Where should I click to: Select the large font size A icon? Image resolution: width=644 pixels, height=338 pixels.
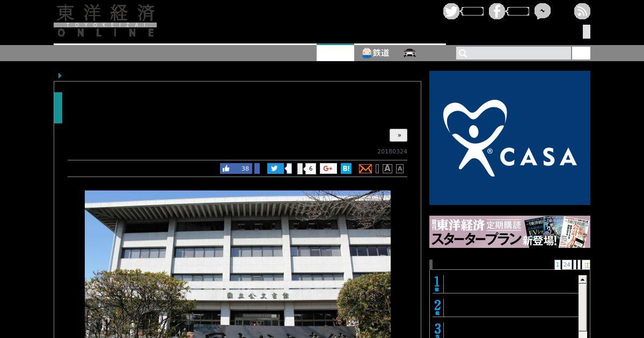(x=387, y=168)
